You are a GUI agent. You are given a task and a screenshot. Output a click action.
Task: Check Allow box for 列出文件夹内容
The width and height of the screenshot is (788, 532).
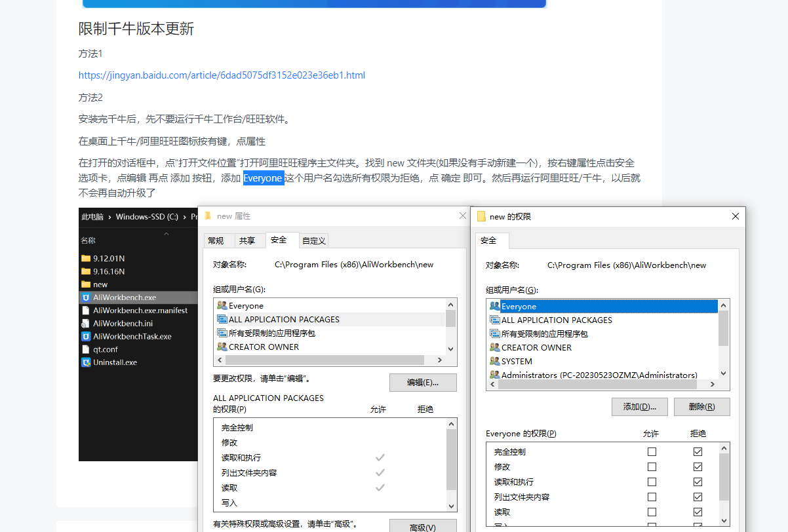[x=652, y=497]
